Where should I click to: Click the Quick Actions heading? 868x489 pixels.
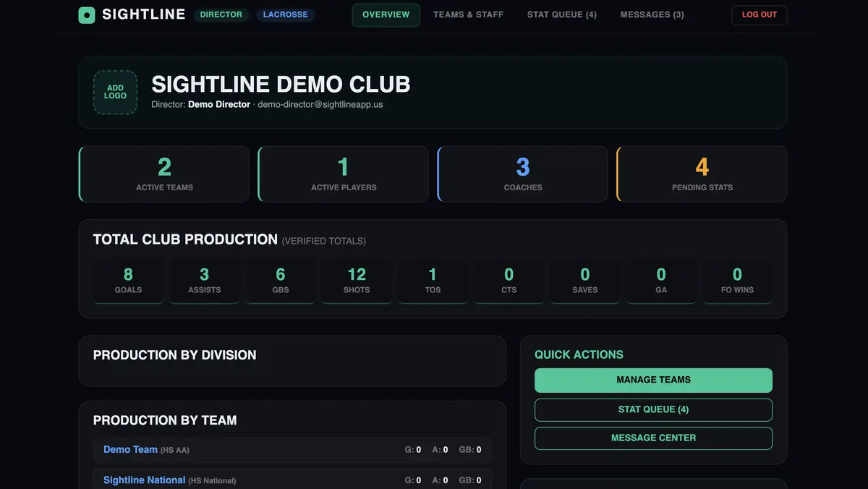(x=579, y=354)
